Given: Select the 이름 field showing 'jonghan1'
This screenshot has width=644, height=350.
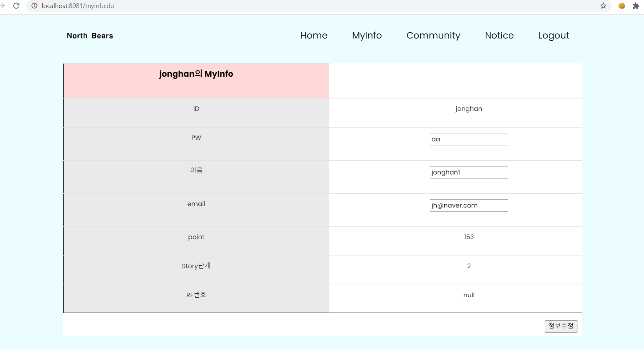Looking at the screenshot, I should point(469,172).
